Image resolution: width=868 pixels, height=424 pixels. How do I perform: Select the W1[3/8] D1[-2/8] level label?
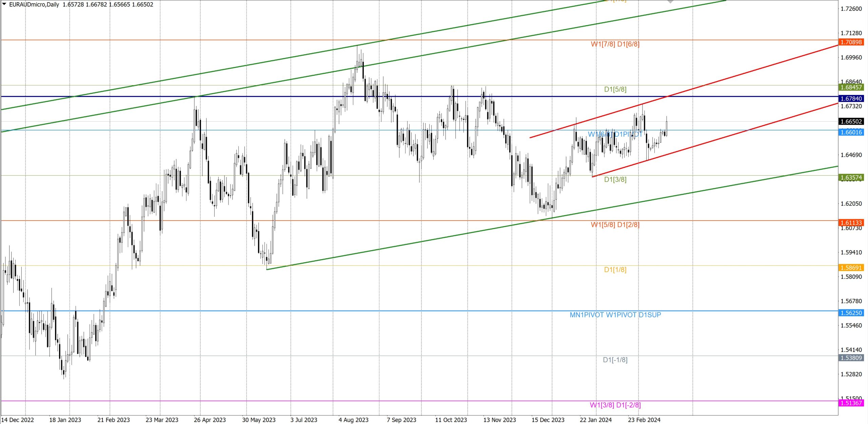coord(615,405)
